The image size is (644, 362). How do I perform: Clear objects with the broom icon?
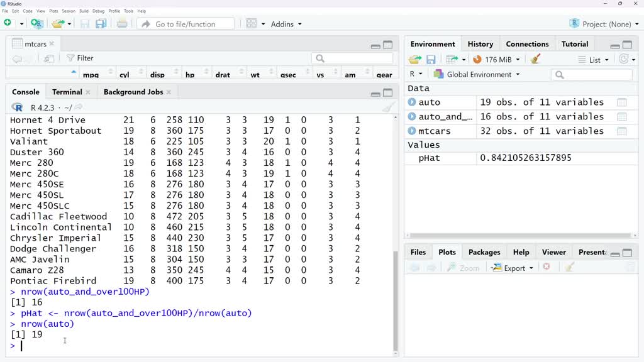pos(536,58)
